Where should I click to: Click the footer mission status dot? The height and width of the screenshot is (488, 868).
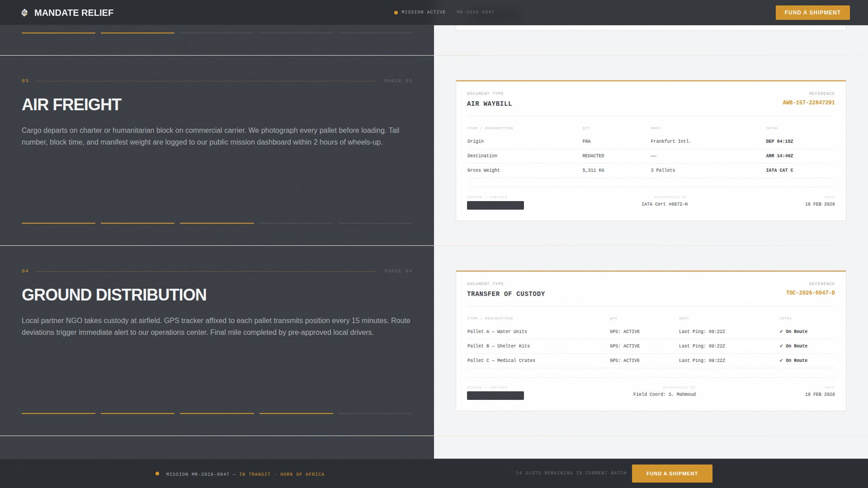tap(157, 474)
